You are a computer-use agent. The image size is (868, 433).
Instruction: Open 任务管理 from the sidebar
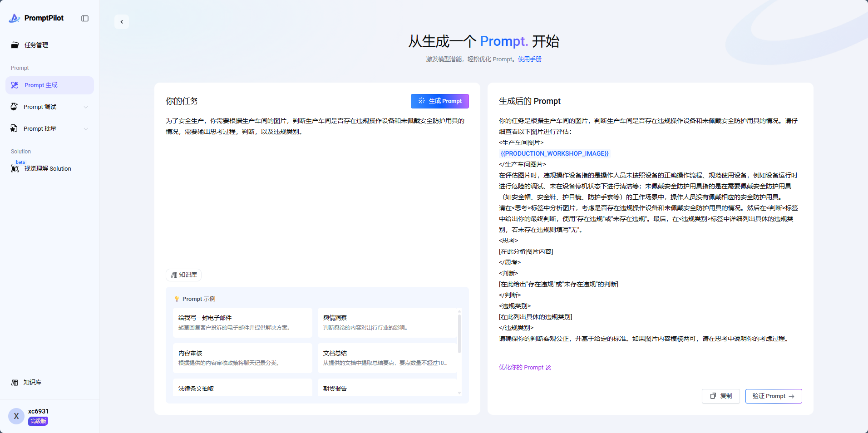pos(36,45)
